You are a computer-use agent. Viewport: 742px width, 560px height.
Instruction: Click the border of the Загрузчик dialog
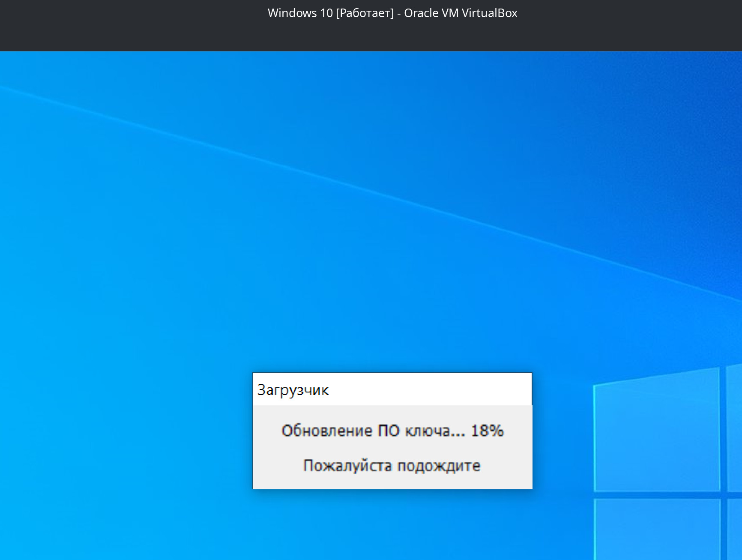[254, 428]
